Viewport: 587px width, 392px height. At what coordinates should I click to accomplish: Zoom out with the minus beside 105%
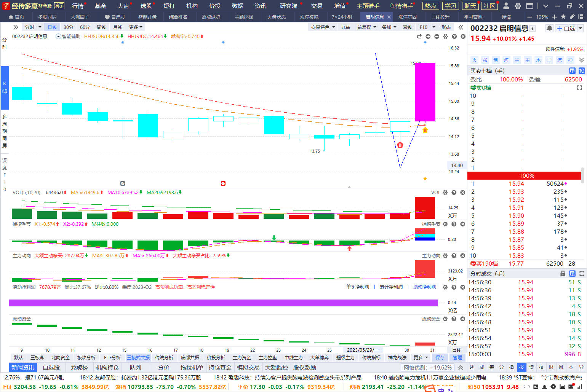[529, 17]
